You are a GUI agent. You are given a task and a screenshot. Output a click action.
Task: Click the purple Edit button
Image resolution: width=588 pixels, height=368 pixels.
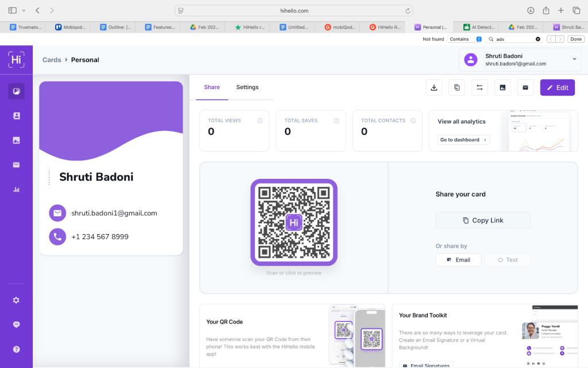[557, 87]
